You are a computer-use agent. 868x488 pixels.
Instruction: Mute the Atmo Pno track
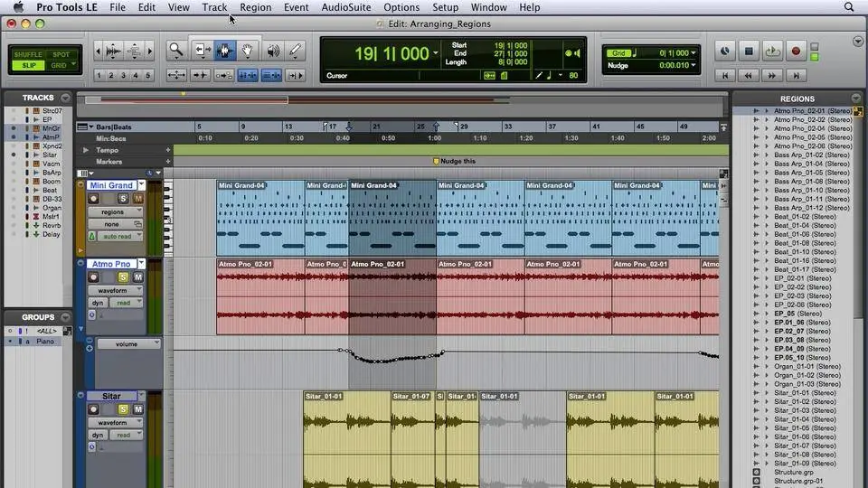pyautogui.click(x=137, y=277)
